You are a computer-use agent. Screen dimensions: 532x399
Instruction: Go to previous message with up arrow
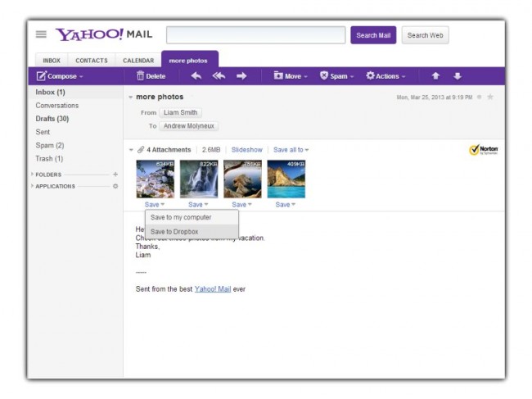point(435,76)
